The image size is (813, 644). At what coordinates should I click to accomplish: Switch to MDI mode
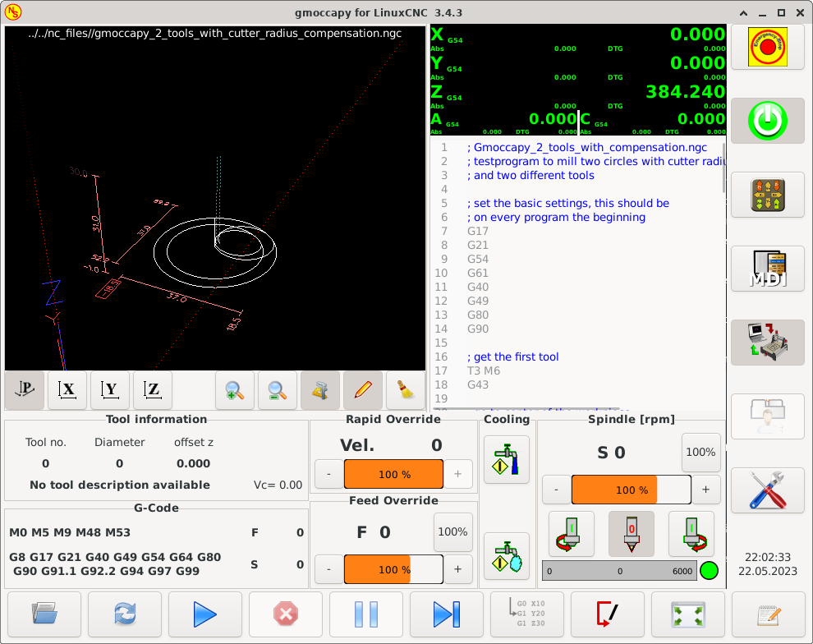(x=767, y=269)
